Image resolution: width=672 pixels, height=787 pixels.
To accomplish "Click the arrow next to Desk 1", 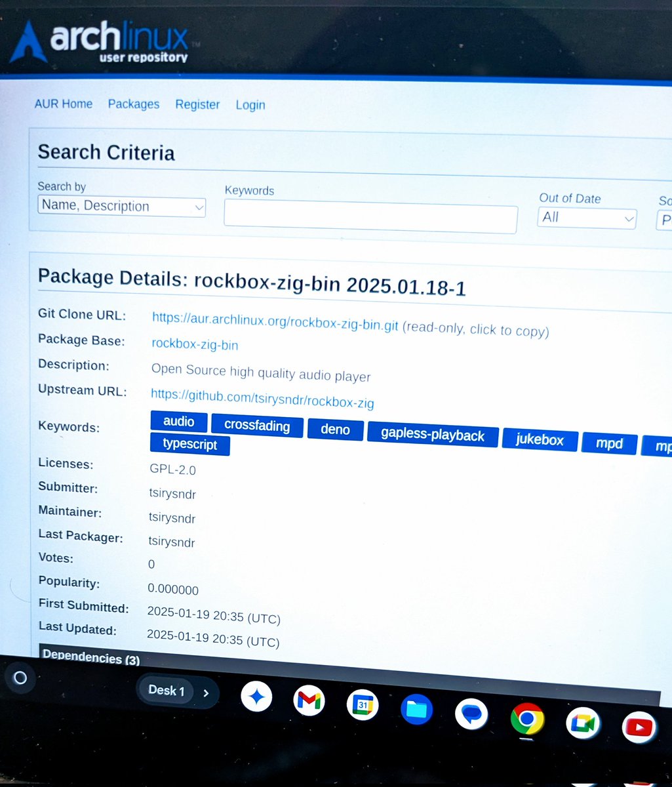I will [206, 693].
